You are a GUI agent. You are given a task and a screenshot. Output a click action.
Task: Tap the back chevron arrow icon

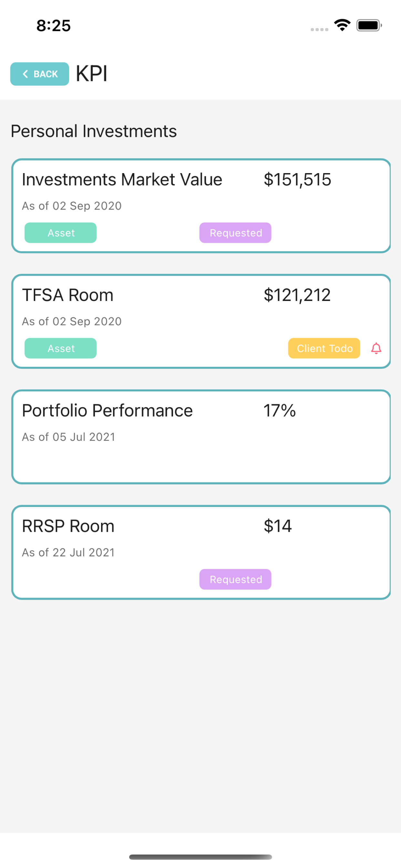point(25,74)
